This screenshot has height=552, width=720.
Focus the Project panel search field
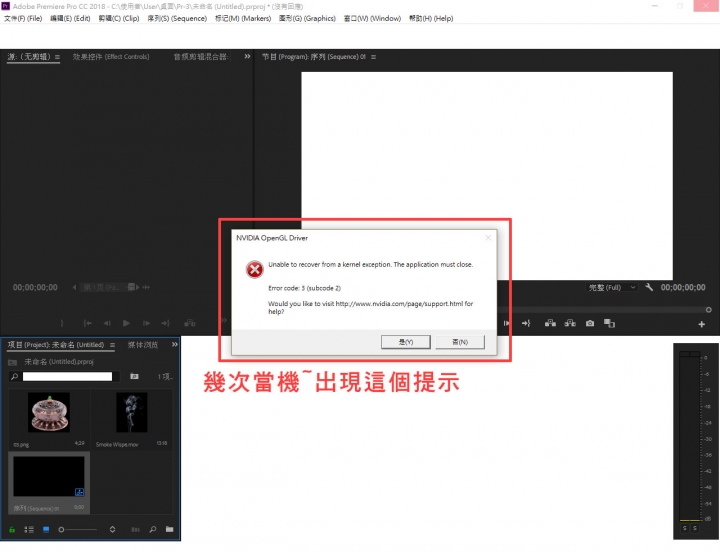pos(68,377)
